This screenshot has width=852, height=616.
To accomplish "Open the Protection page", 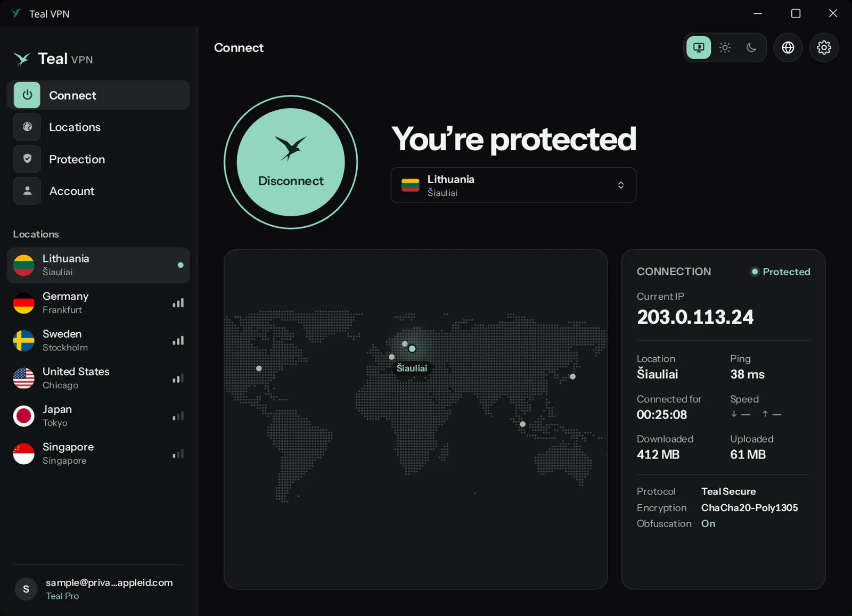I will click(x=99, y=159).
